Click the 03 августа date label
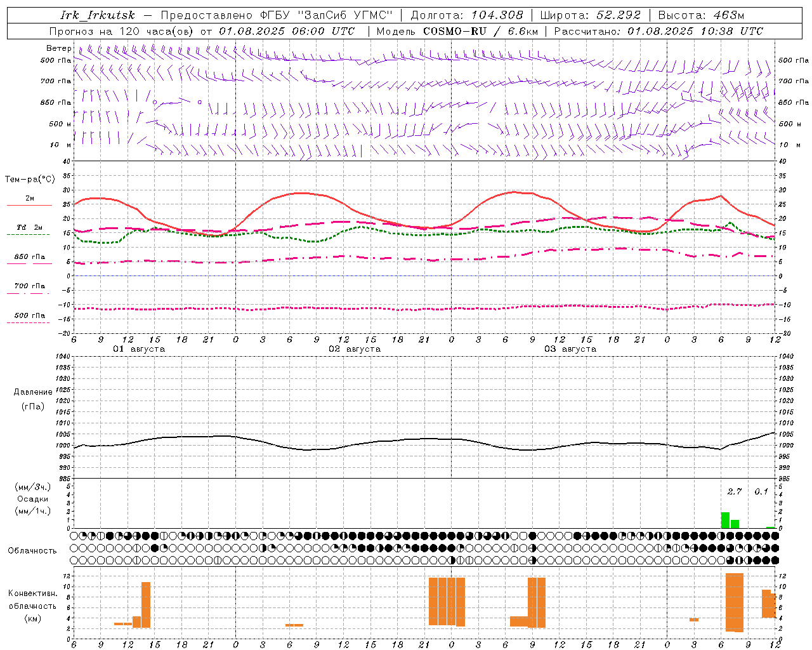 570,349
